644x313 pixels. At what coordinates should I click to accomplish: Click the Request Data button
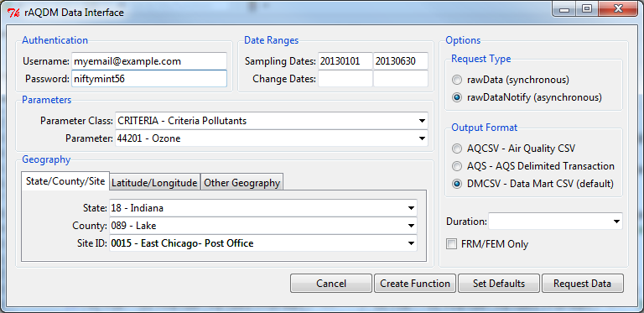(x=583, y=284)
